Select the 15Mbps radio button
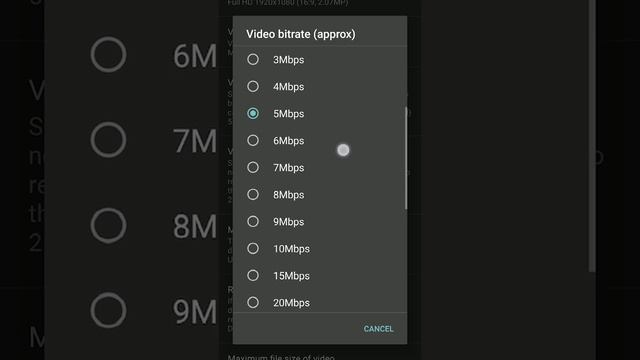The height and width of the screenshot is (360, 640). coord(253,276)
